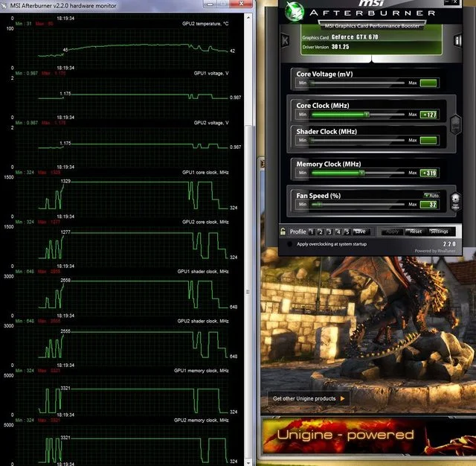The image size is (476, 466).
Task: Click the 'GeForce GTX 670' graphics card name
Action: click(x=355, y=37)
